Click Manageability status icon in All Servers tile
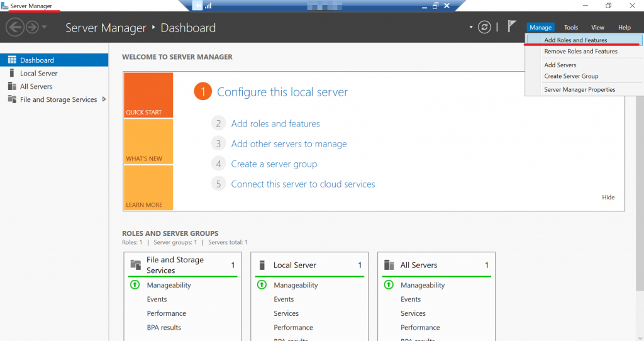 coord(389,284)
